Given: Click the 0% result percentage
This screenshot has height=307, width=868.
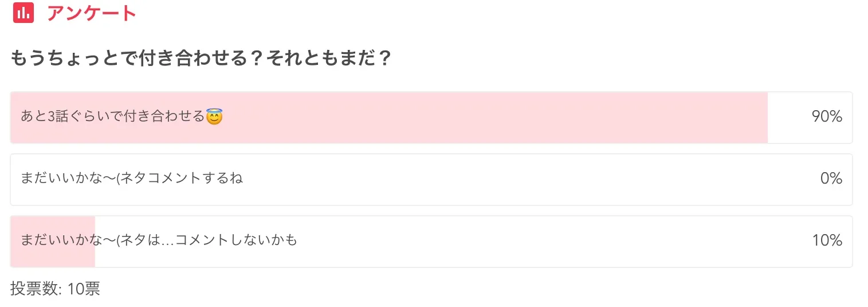Looking at the screenshot, I should pos(831,179).
